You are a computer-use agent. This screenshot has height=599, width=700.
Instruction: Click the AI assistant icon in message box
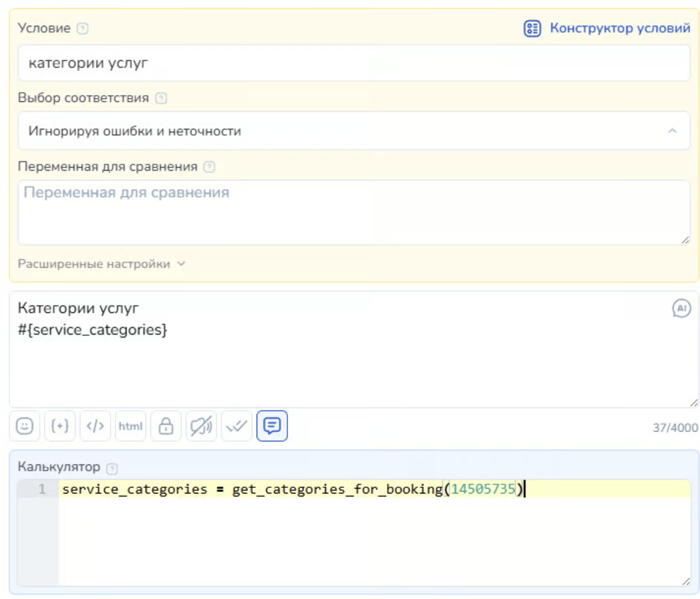click(682, 308)
